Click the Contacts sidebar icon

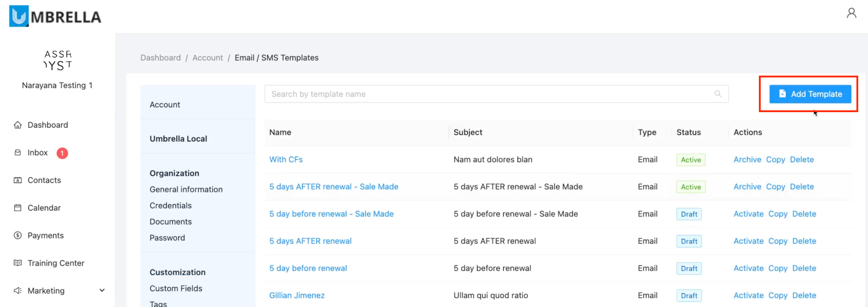(17, 180)
